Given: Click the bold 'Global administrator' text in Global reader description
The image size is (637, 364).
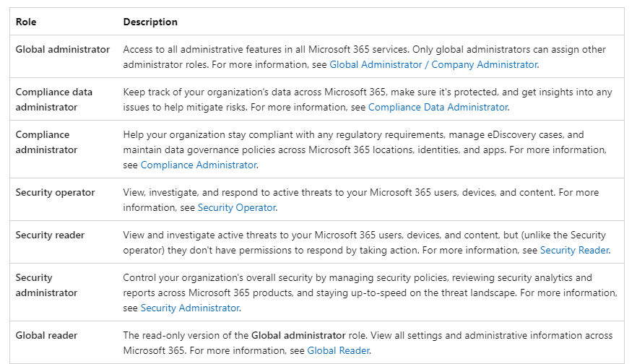Looking at the screenshot, I should tap(298, 336).
